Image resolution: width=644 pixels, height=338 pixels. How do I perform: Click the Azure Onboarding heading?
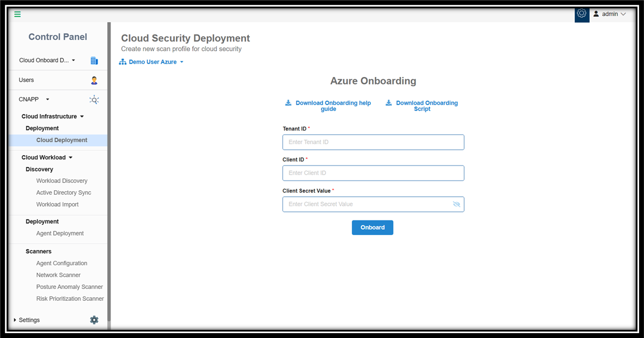pyautogui.click(x=374, y=81)
